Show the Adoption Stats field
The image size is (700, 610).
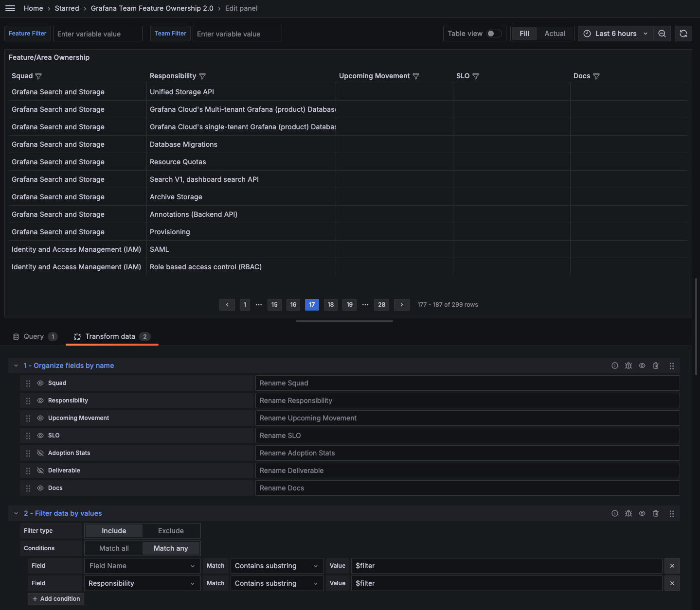[x=40, y=453]
